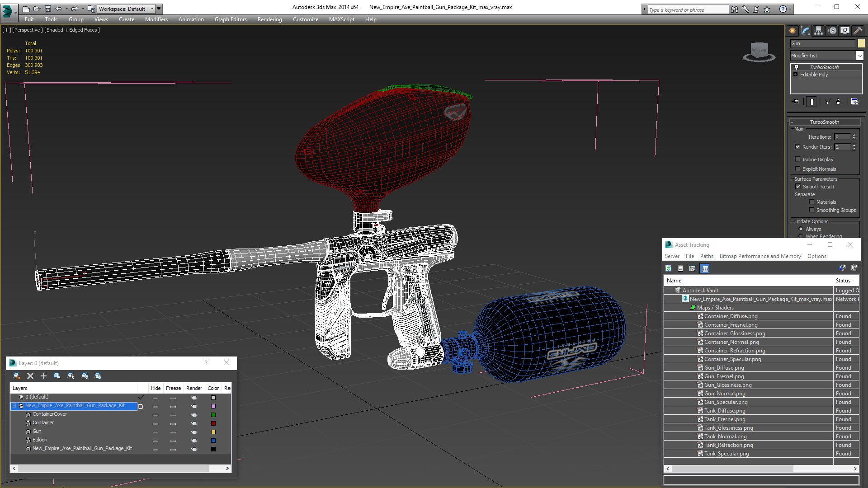Open the Motion command panel tab
This screenshot has width=868, height=488.
click(832, 31)
